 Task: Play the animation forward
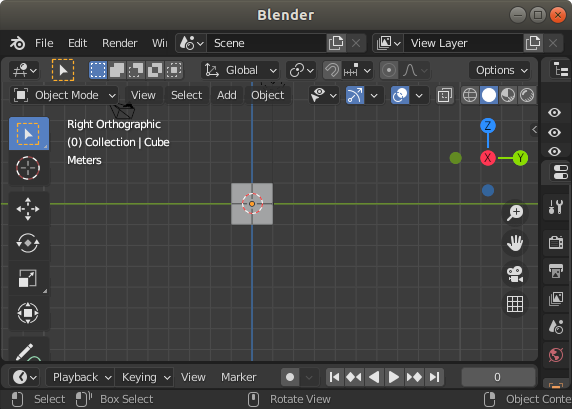coord(394,377)
